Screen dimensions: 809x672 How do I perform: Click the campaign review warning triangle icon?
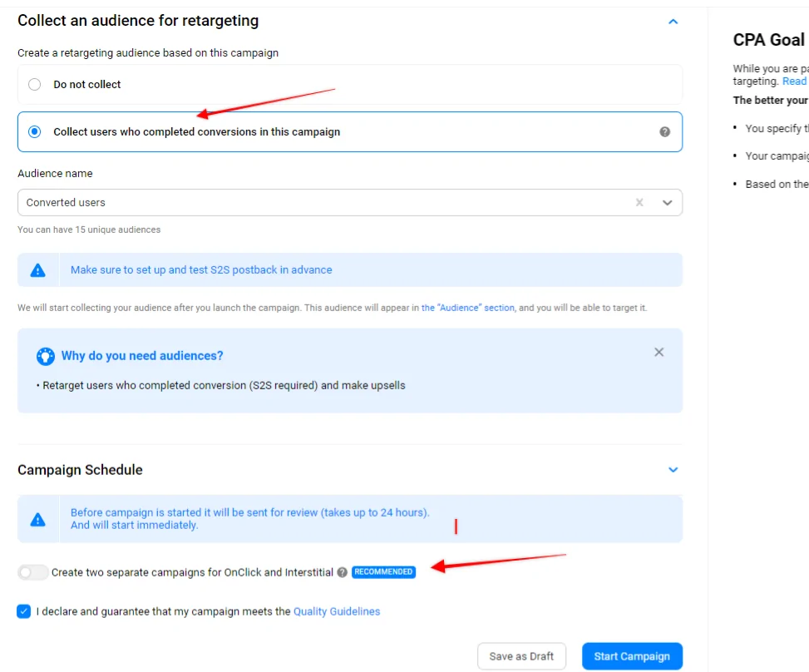[x=37, y=519]
